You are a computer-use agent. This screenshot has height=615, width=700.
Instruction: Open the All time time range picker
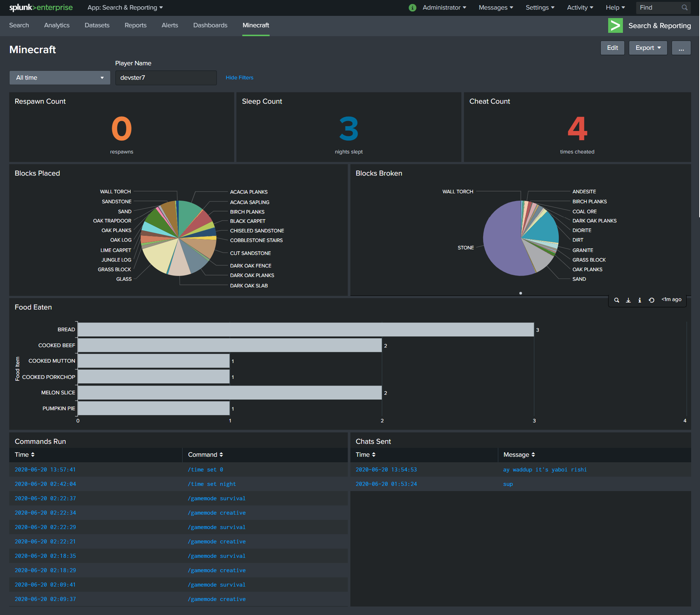60,77
